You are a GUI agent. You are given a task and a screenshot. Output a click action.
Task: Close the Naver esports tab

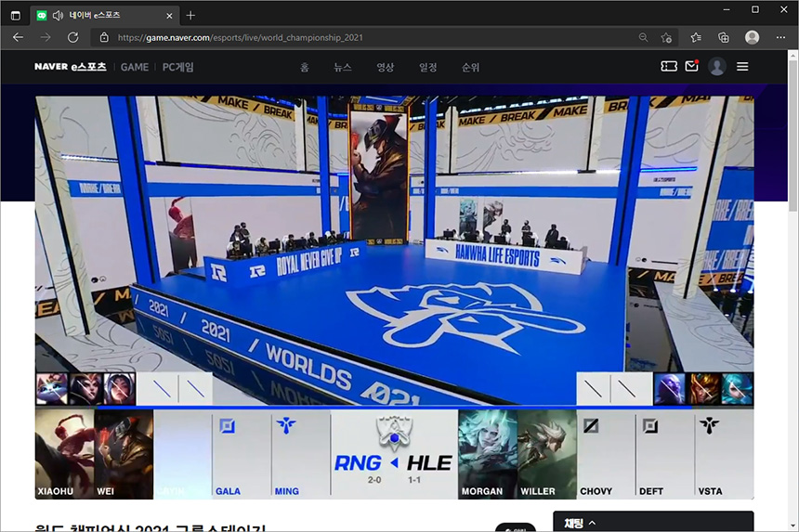point(169,16)
